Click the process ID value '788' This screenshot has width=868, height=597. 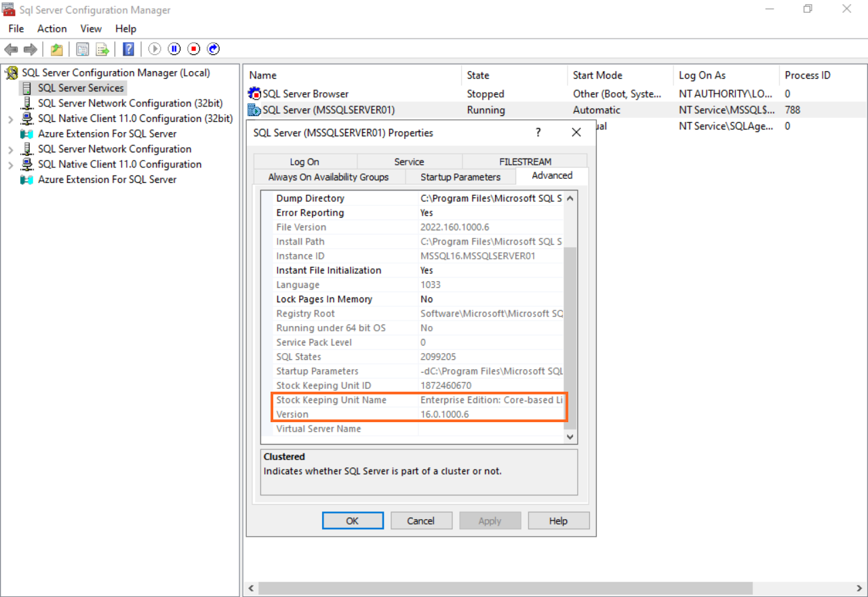793,110
